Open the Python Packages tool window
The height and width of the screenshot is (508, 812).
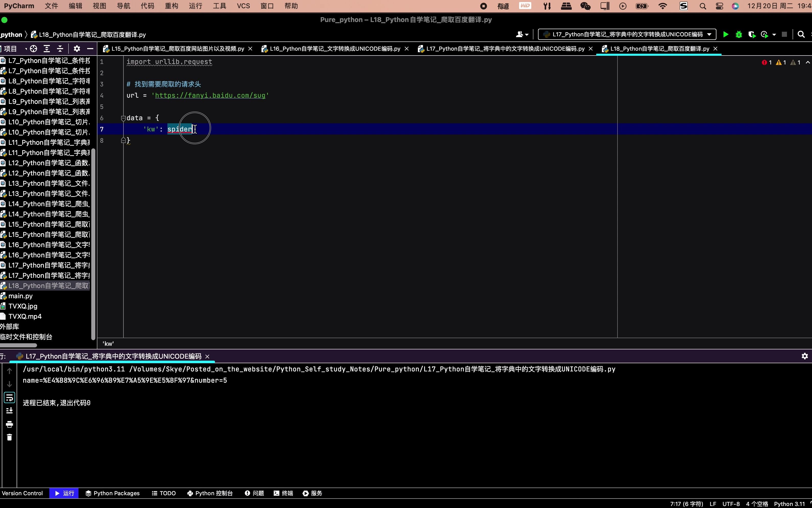click(112, 493)
